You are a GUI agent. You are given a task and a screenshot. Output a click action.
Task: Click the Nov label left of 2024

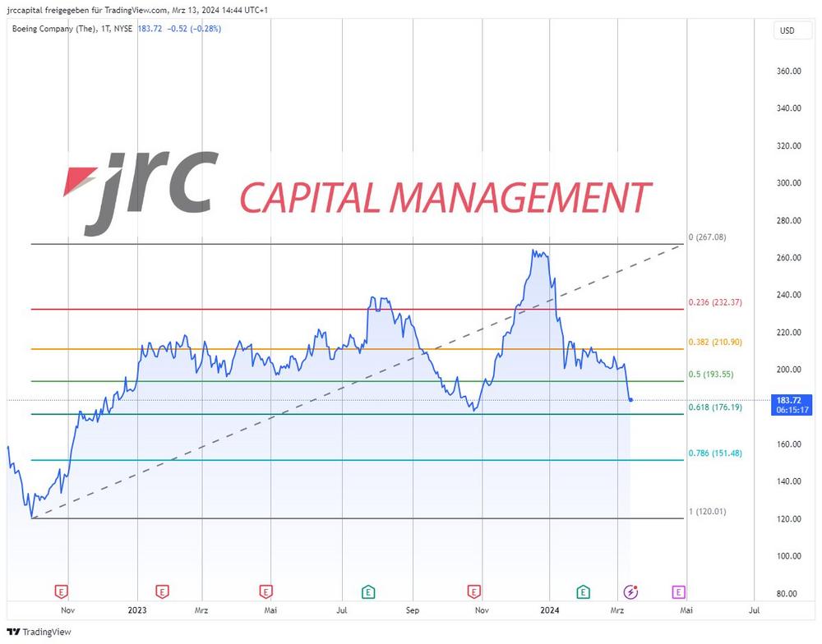[x=482, y=610]
